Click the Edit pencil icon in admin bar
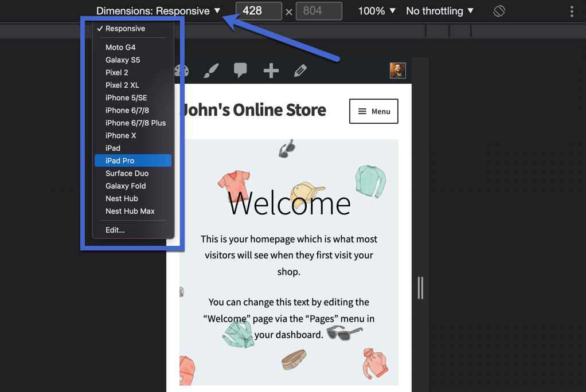Image resolution: width=586 pixels, height=392 pixels. coord(300,70)
